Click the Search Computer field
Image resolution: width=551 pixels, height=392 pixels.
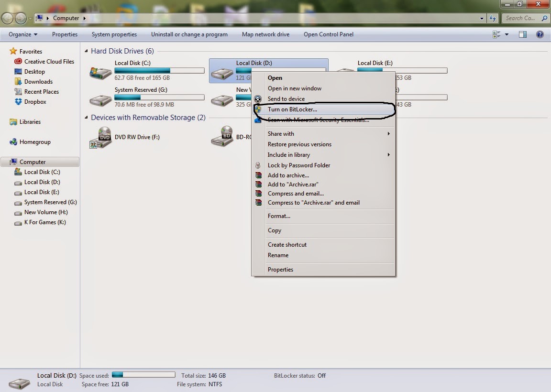[525, 18]
